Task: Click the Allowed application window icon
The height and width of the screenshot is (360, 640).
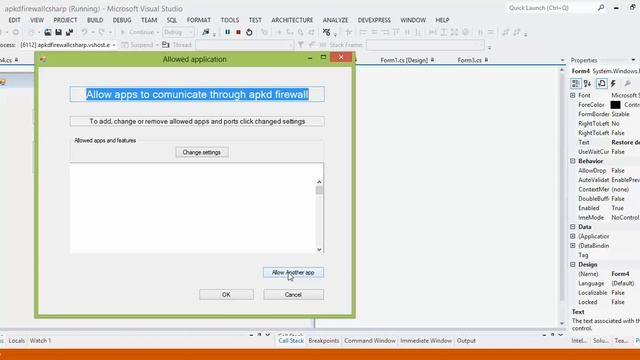Action: tap(43, 60)
